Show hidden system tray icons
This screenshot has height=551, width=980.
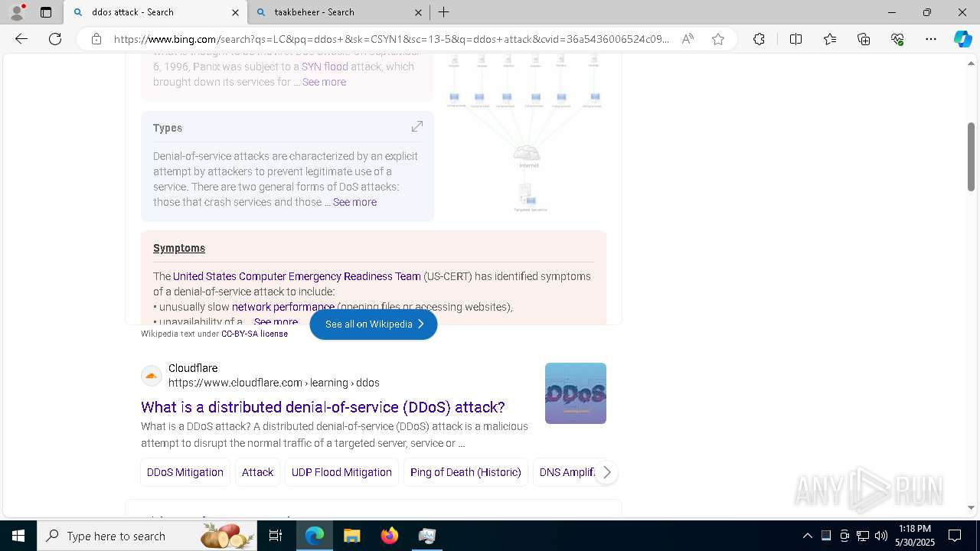[x=807, y=536]
